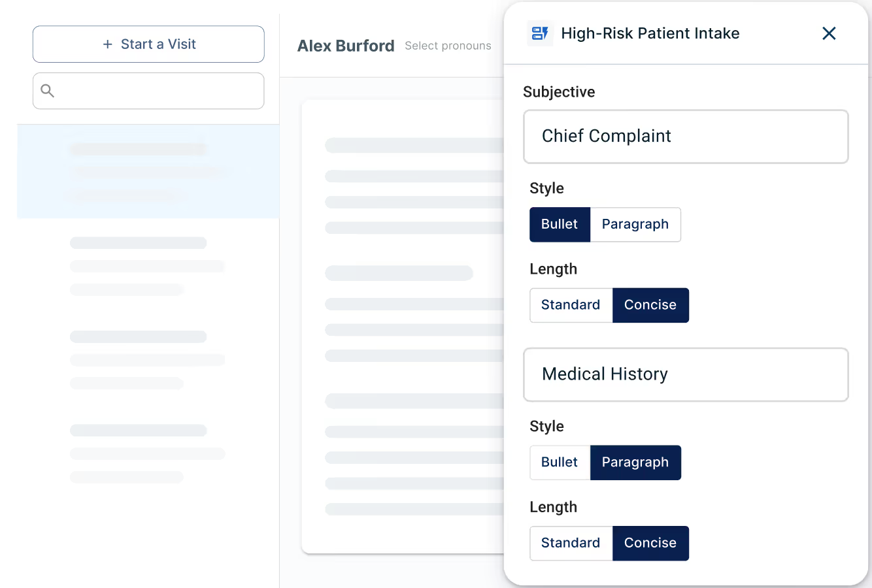Image resolution: width=872 pixels, height=588 pixels.
Task: Select the highlighted visit in the sidebar
Action: pyautogui.click(x=148, y=171)
